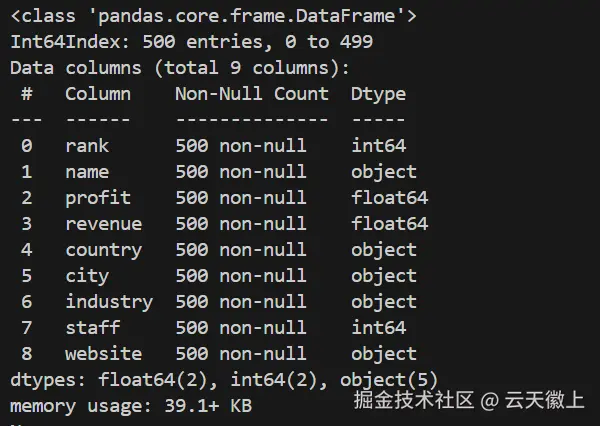The image size is (600, 426).
Task: Click the 'industry' column name
Action: coord(109,302)
